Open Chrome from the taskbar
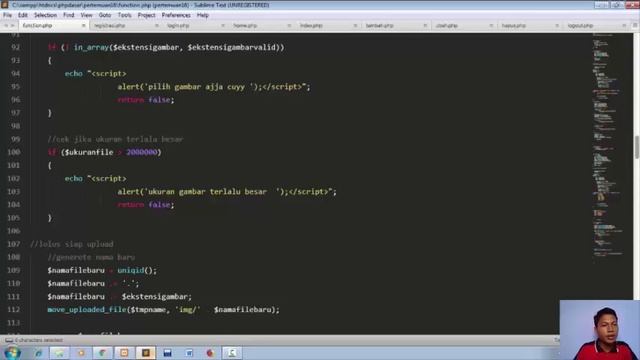 pyautogui.click(x=102, y=353)
